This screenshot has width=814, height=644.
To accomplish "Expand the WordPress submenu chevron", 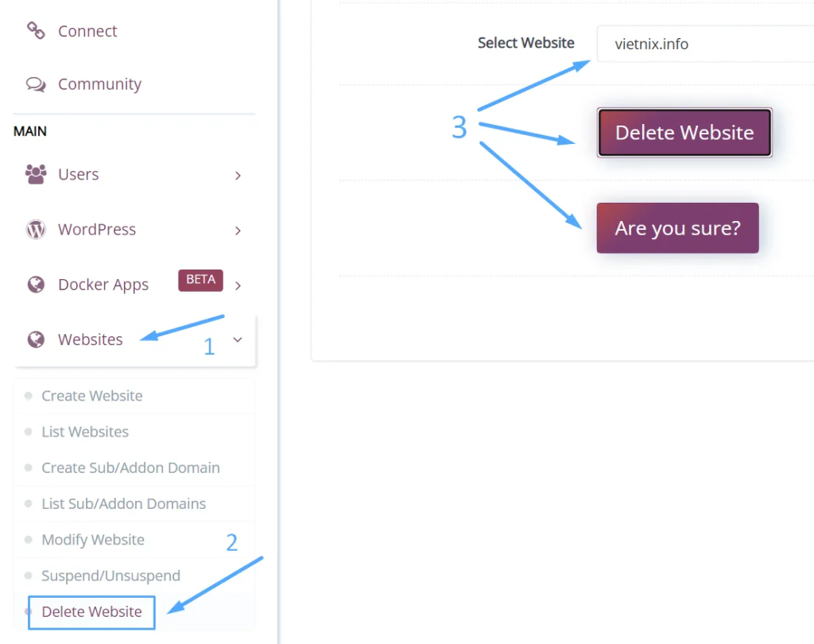I will coord(238,231).
